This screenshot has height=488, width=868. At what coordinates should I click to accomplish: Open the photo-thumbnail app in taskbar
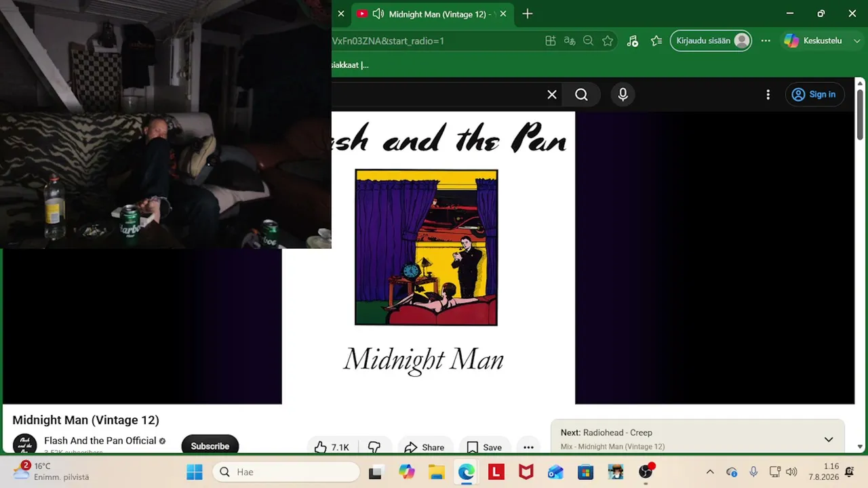pos(616,472)
